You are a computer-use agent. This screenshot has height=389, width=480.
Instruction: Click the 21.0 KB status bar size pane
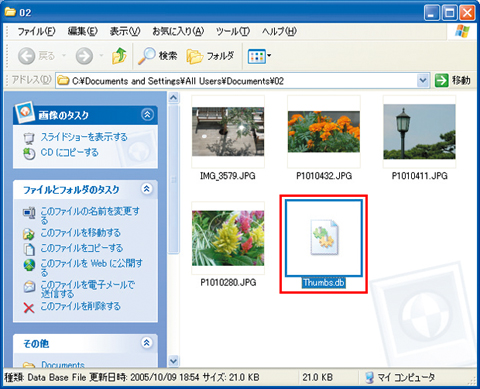coord(318,377)
